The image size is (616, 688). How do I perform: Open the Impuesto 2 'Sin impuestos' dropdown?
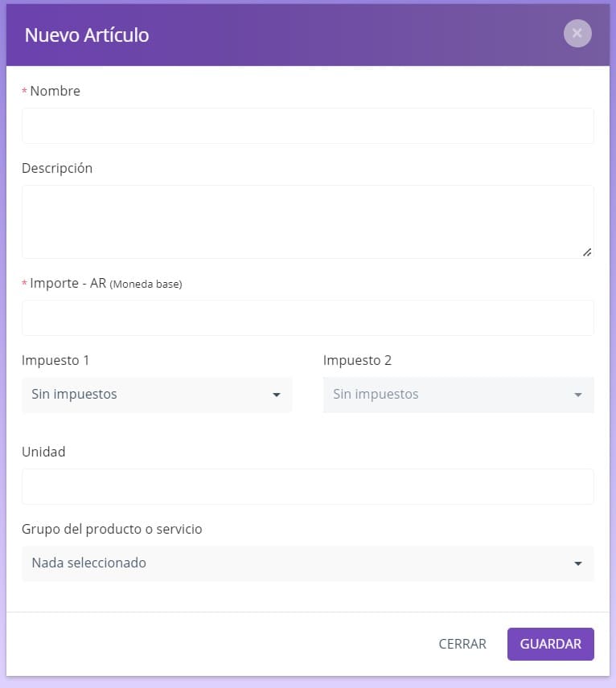pos(458,395)
